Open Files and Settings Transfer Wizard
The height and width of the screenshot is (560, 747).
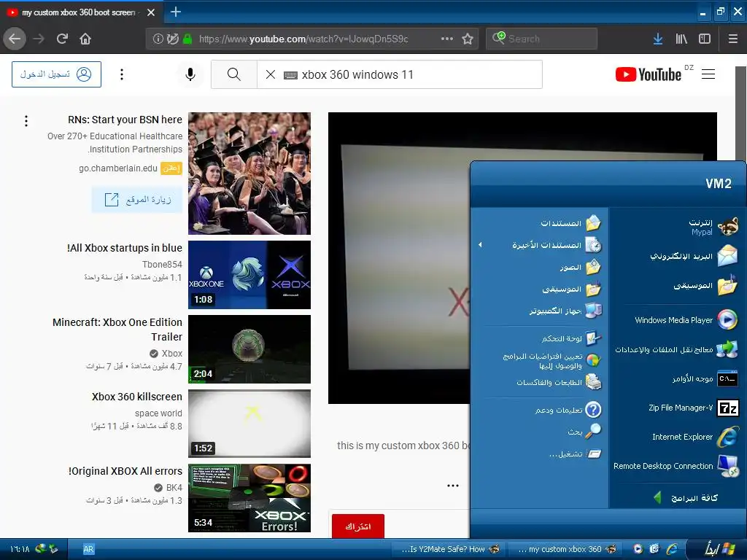click(676, 349)
